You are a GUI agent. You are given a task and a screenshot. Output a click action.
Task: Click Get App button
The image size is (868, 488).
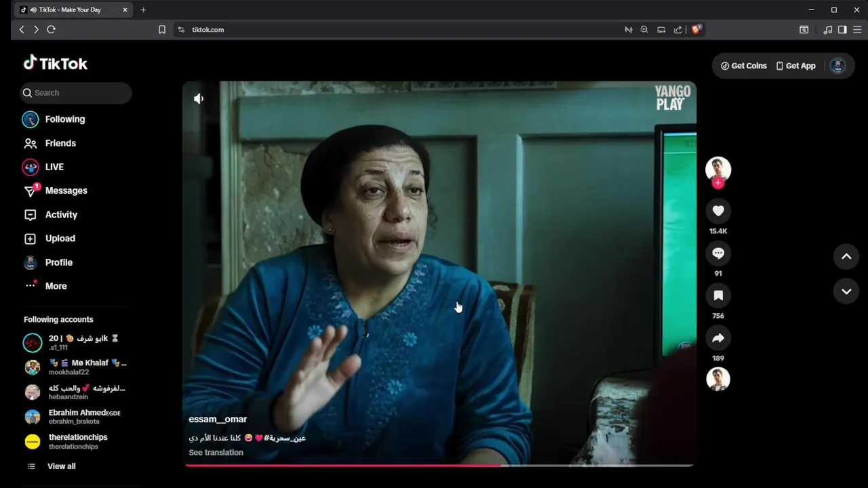(x=796, y=66)
